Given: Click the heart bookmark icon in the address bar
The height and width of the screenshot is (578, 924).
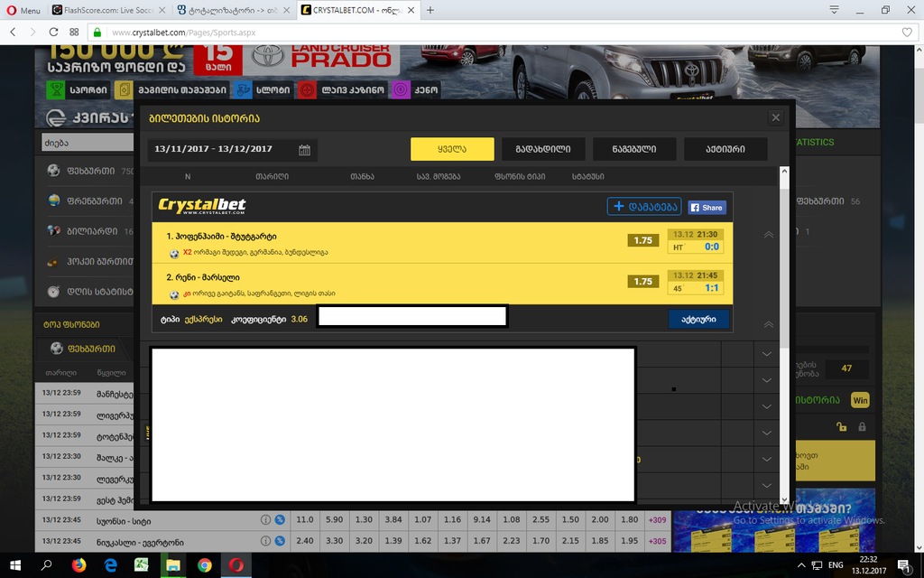Looking at the screenshot, I should coord(907,33).
